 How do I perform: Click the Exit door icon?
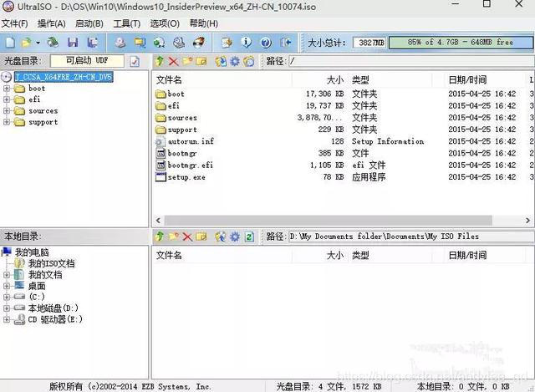point(285,43)
